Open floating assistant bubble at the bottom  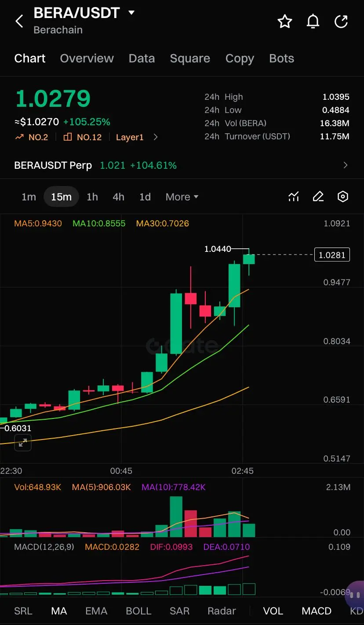355,595
